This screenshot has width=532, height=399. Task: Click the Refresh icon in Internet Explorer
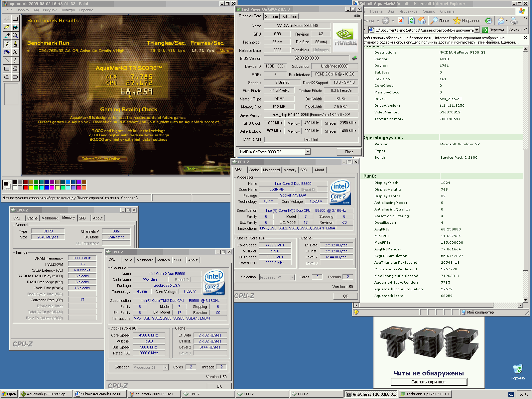click(411, 21)
